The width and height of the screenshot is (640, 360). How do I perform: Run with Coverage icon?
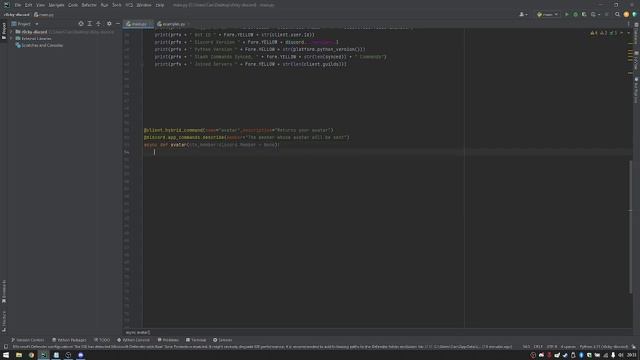[584, 14]
